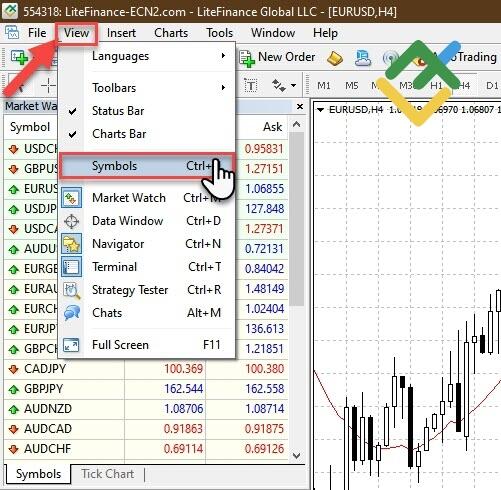Screen dimensions: 501x490
Task: Choose Navigator menu entry text
Action: 118,244
